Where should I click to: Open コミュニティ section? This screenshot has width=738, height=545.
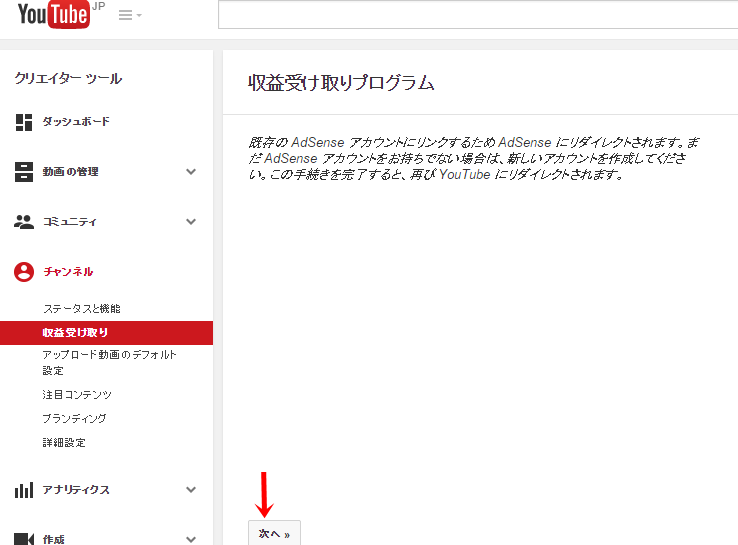point(70,222)
